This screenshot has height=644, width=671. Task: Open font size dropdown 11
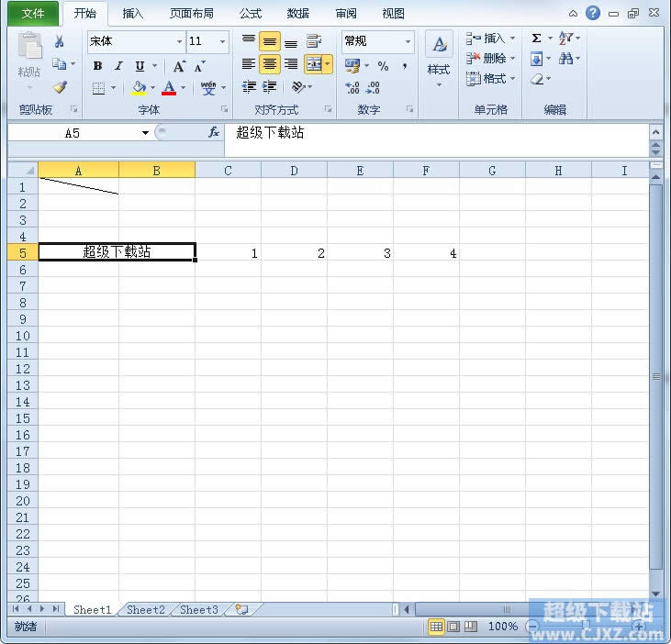[222, 41]
